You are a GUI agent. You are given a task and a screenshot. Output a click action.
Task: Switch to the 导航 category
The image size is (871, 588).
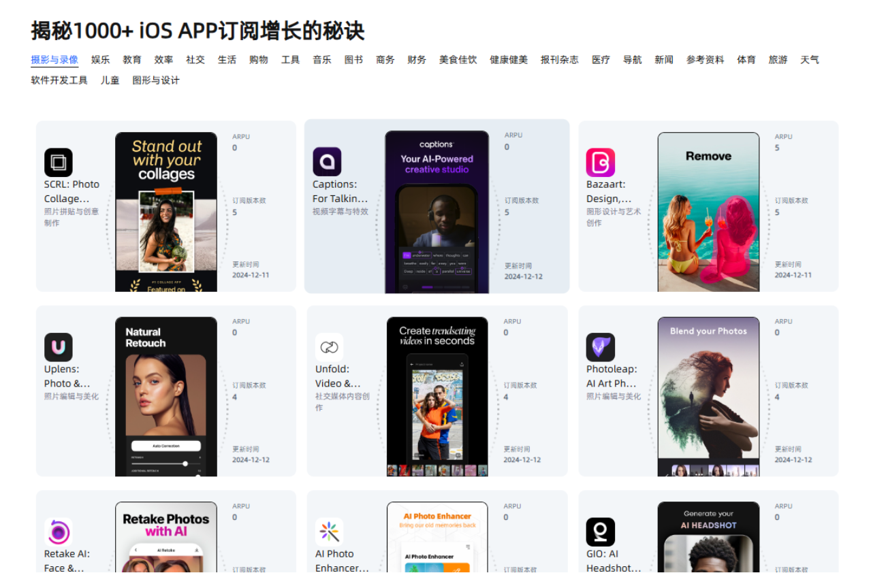coord(633,60)
